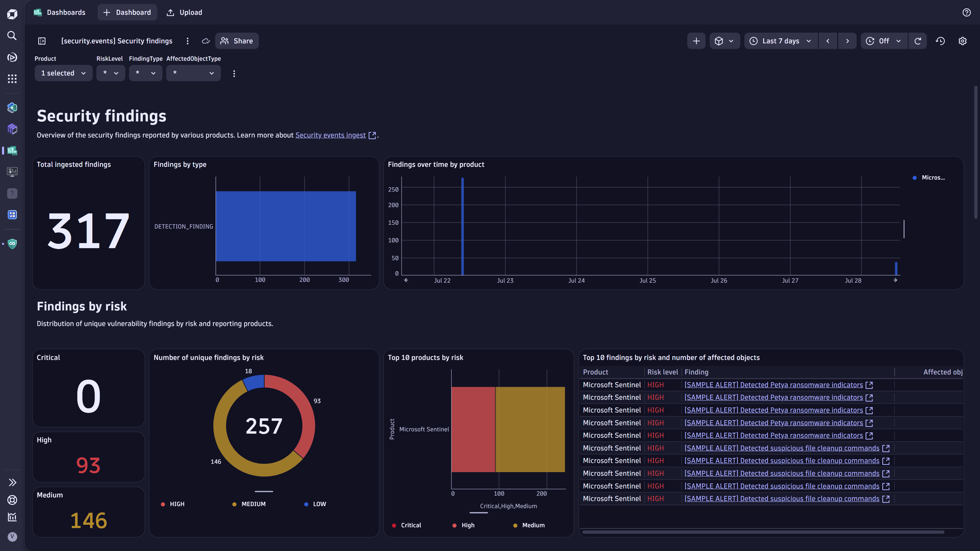
Task: Open the Last 7 days time range picker
Action: pos(780,41)
